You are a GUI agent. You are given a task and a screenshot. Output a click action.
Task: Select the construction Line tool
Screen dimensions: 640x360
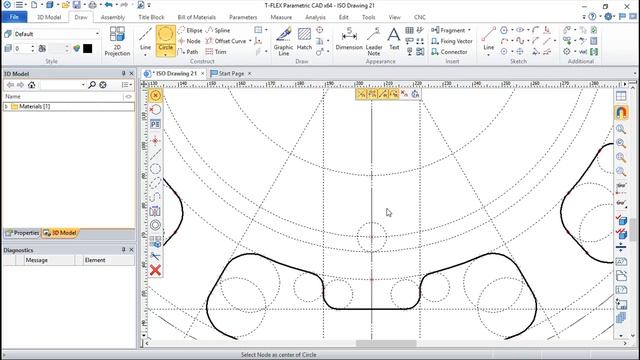(145, 40)
